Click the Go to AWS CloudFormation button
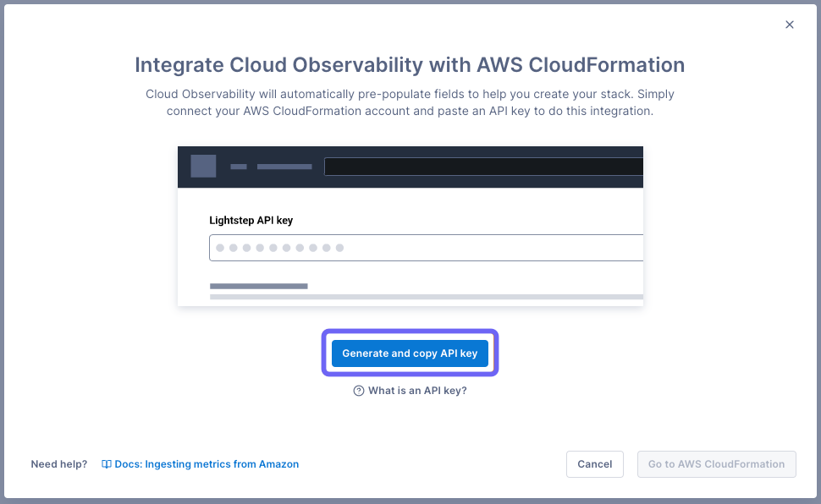The height and width of the screenshot is (504, 821). [716, 463]
